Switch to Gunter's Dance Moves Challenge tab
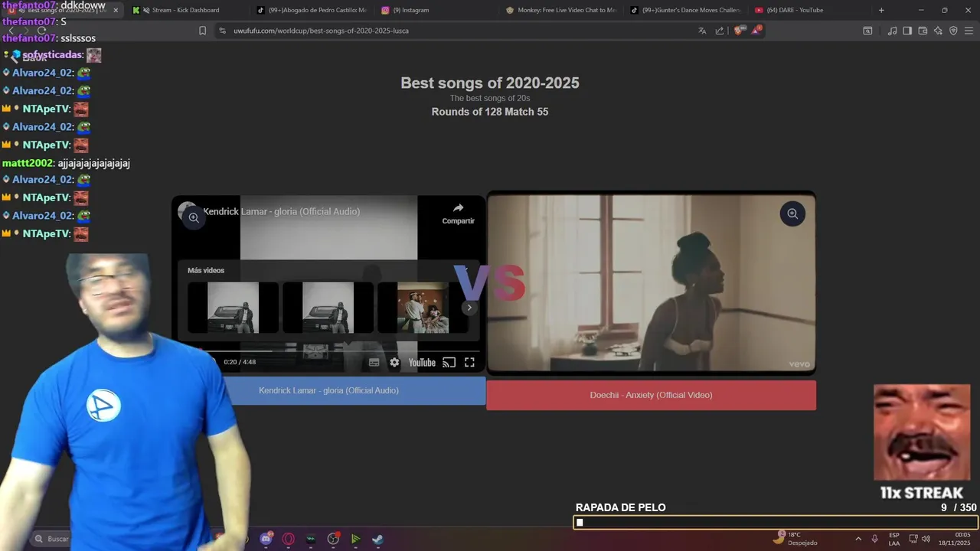This screenshot has height=551, width=980. (685, 10)
